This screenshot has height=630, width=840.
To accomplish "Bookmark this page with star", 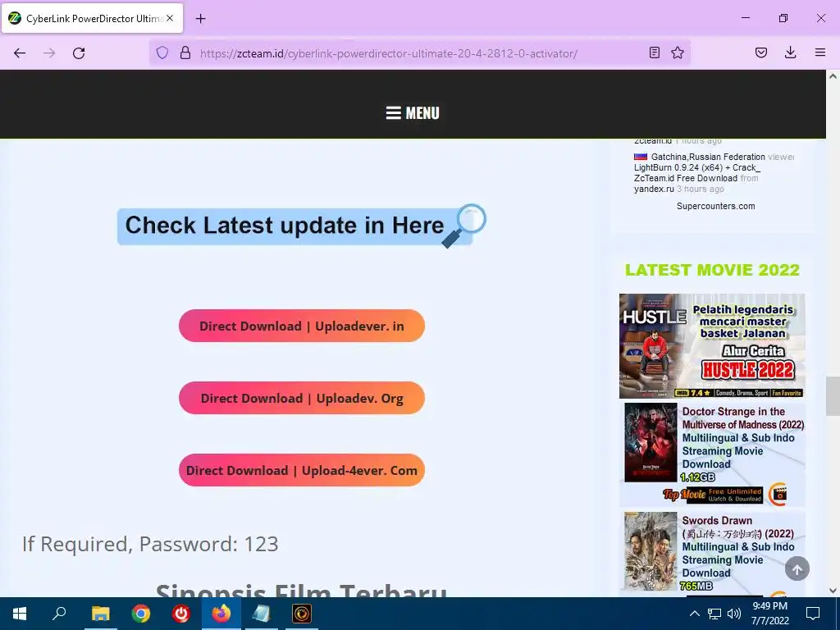I will [678, 52].
